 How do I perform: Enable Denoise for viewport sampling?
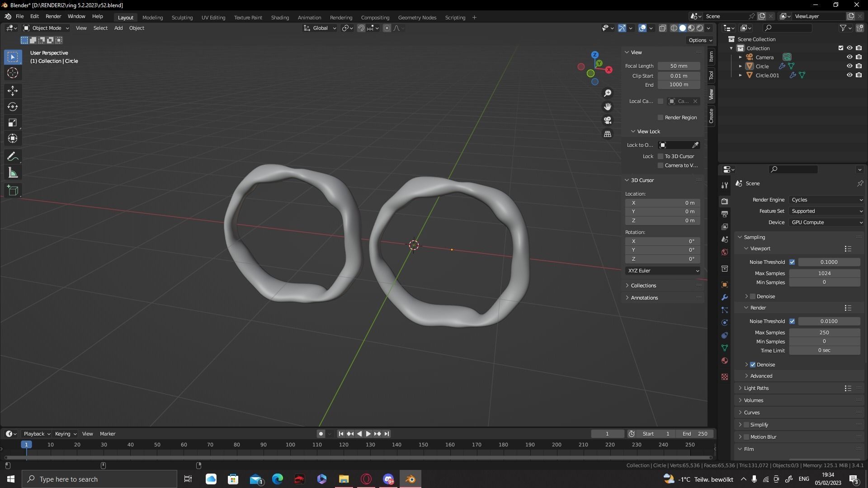tap(752, 296)
